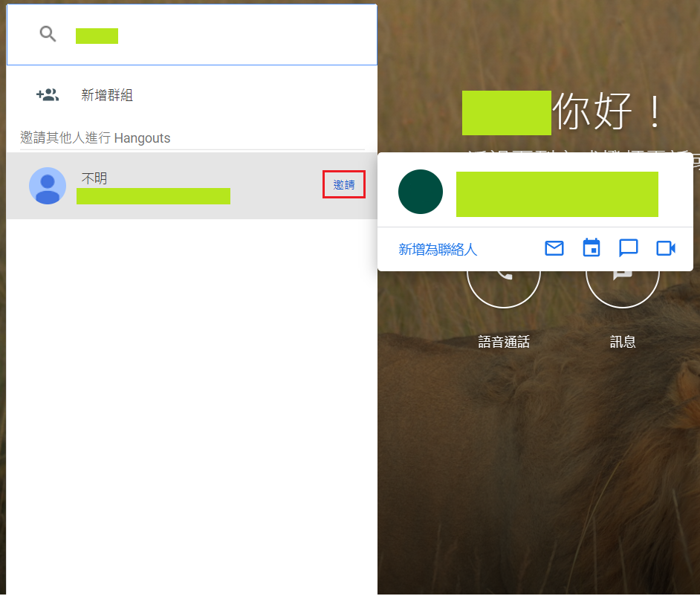Click the redacted name in contact card
Screen dimensions: 700x596
click(x=557, y=194)
